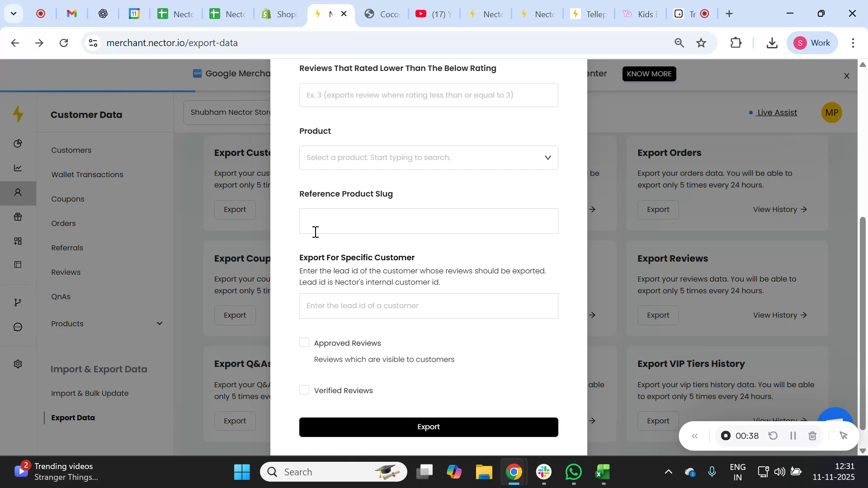Open the gift rewards icon
Screen dimensions: 868x488
coord(18,217)
